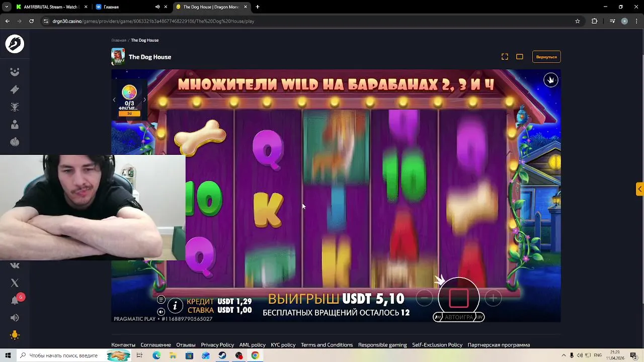Open the fragments wheel promo widget
644x362 pixels.
129,101
